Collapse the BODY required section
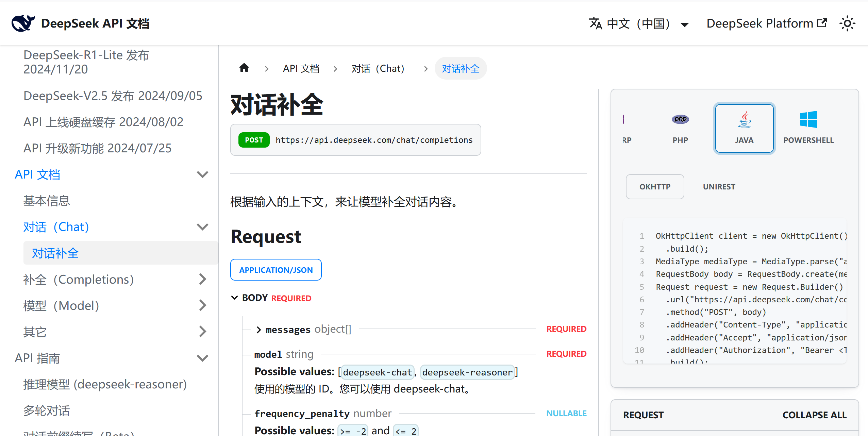The width and height of the screenshot is (868, 436). (x=234, y=298)
